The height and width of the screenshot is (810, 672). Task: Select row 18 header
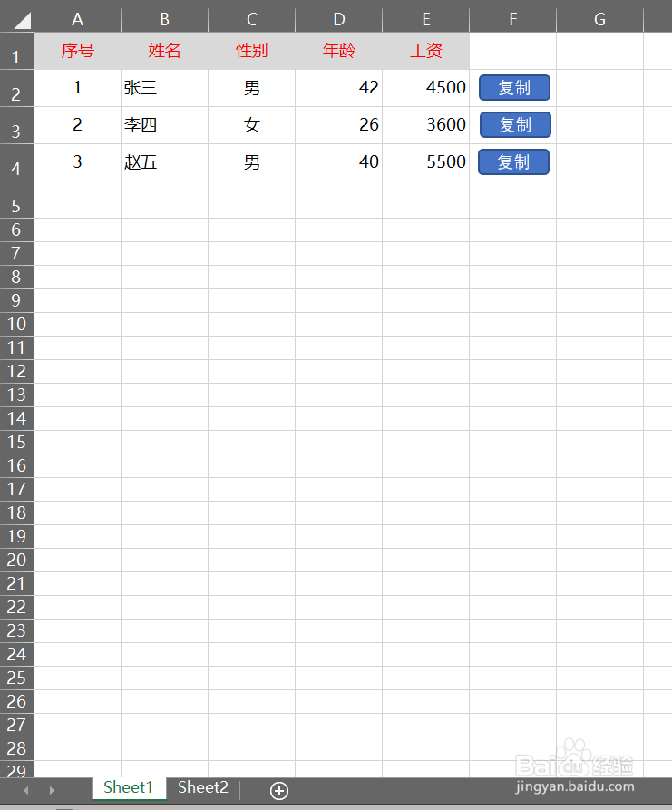click(16, 513)
